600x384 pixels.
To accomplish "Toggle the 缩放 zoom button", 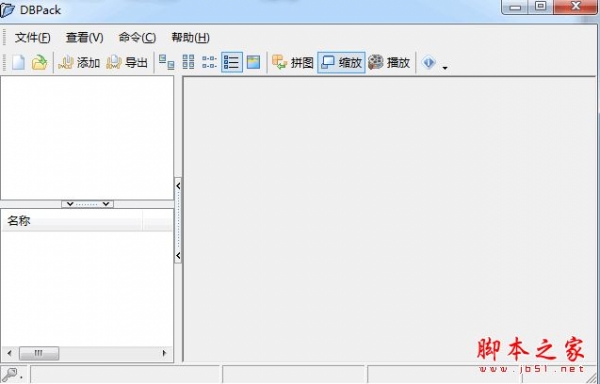I will click(341, 62).
